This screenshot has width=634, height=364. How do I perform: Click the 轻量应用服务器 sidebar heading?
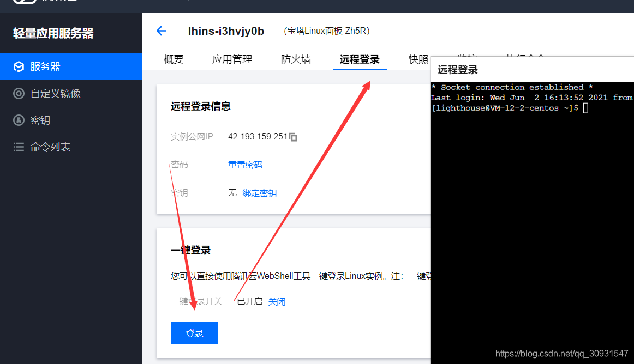[x=53, y=33]
